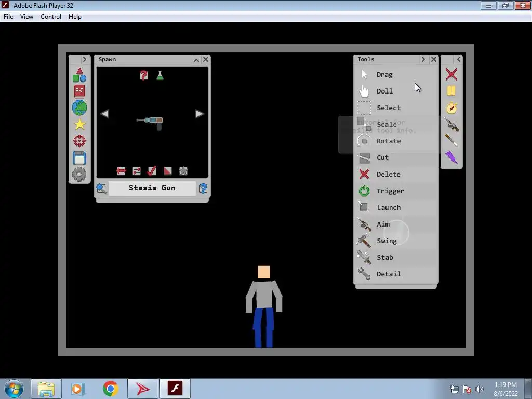Select the Stab sword tool
The image size is (532, 399).
pos(396,258)
